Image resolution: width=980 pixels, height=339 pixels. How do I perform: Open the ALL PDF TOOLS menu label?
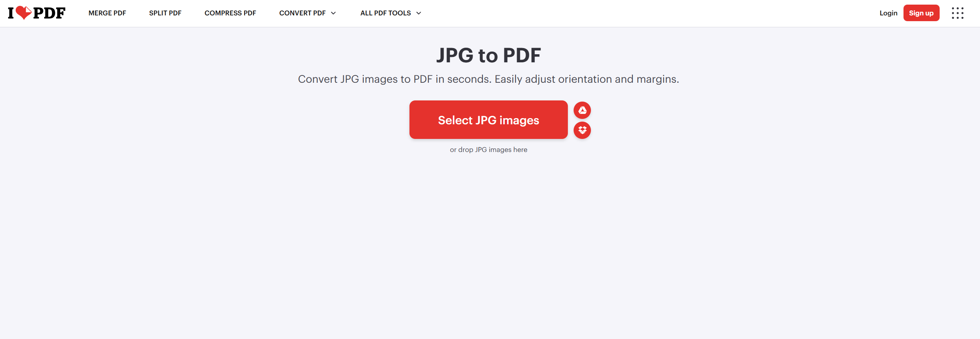coord(385,13)
